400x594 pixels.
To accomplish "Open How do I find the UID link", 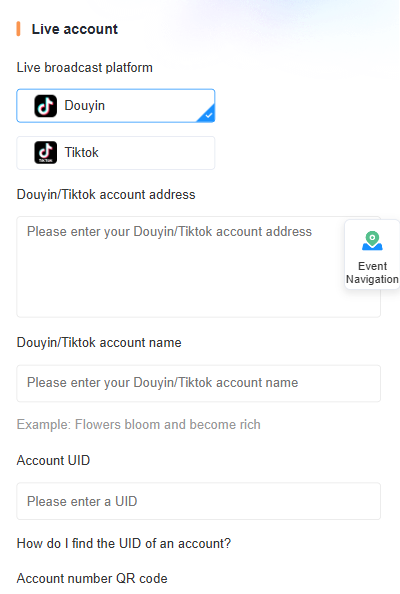I will pyautogui.click(x=123, y=543).
